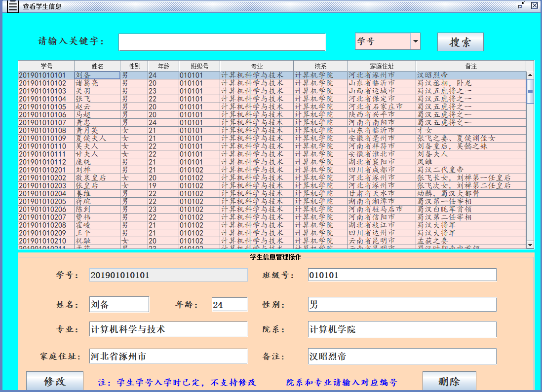Click the 删除 button
This screenshot has height=392, width=542.
[x=449, y=381]
